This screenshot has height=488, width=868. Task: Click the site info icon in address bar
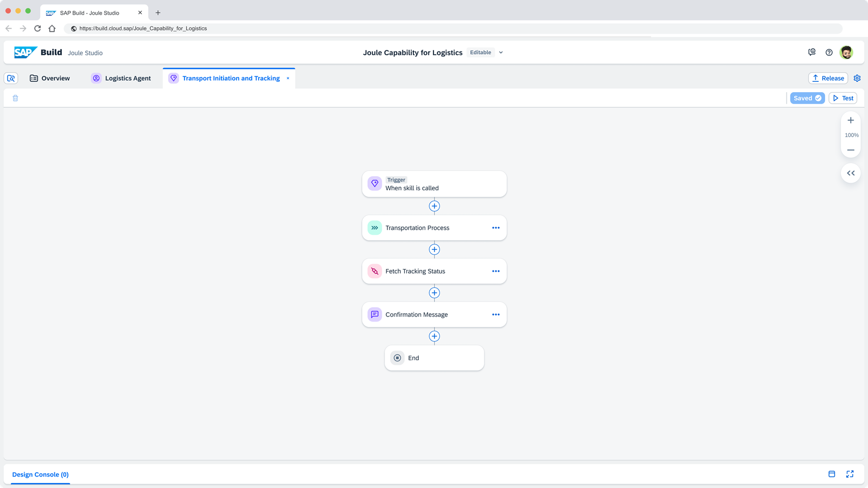(x=74, y=28)
